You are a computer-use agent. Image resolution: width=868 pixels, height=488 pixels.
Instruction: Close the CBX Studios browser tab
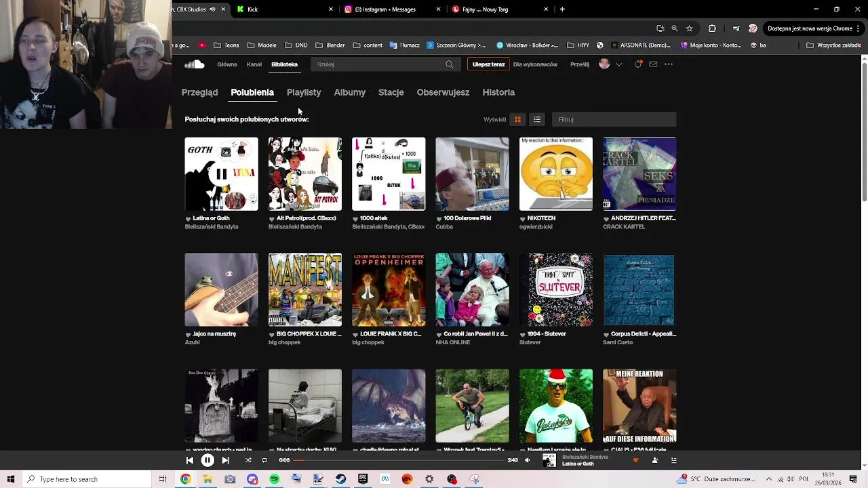(223, 9)
